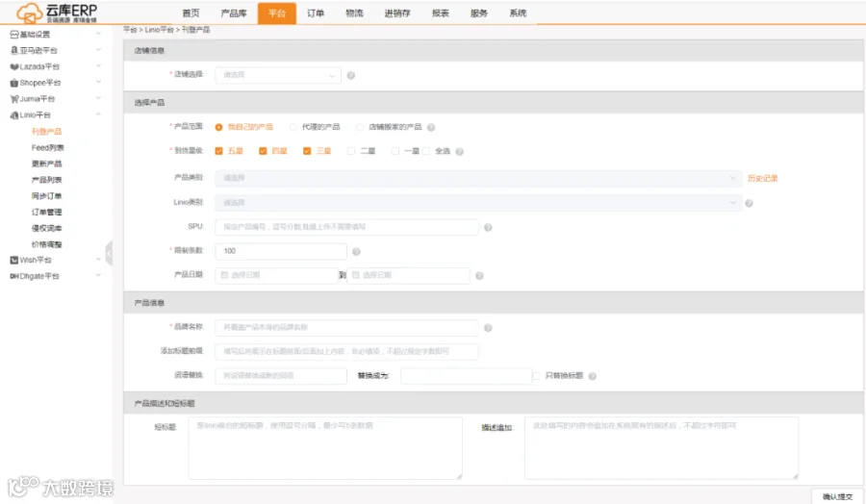Open 同步订单 in Linio submenu
Screen dimensions: 866x504
tap(46, 196)
